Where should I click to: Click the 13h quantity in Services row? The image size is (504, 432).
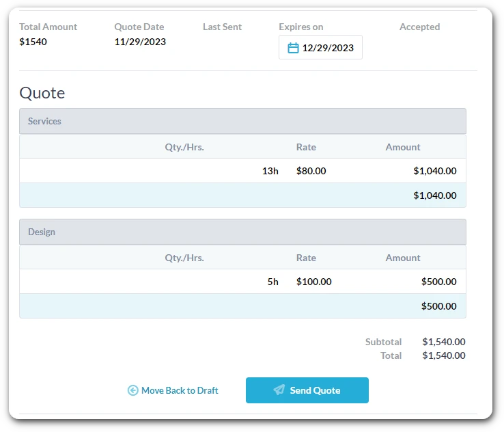coord(270,171)
